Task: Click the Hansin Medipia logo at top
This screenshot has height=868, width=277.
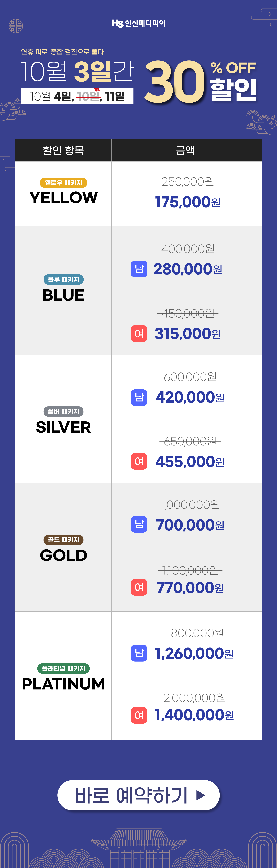Action: pyautogui.click(x=138, y=23)
